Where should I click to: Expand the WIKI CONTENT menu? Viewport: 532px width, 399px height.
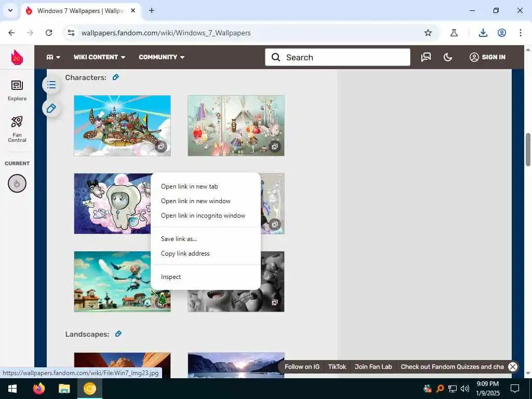point(99,57)
